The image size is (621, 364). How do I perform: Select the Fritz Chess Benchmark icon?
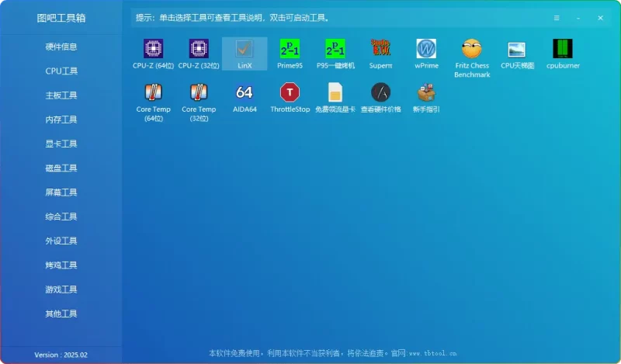tap(472, 49)
